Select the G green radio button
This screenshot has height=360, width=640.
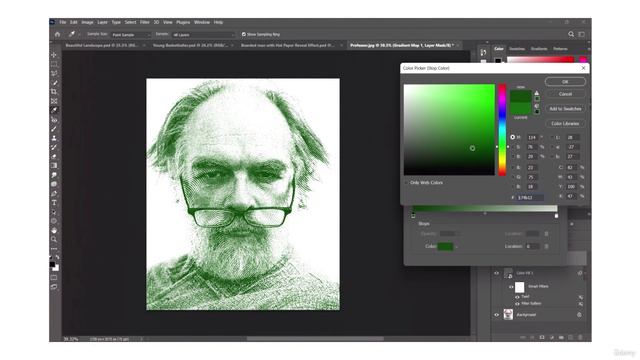coord(513,177)
